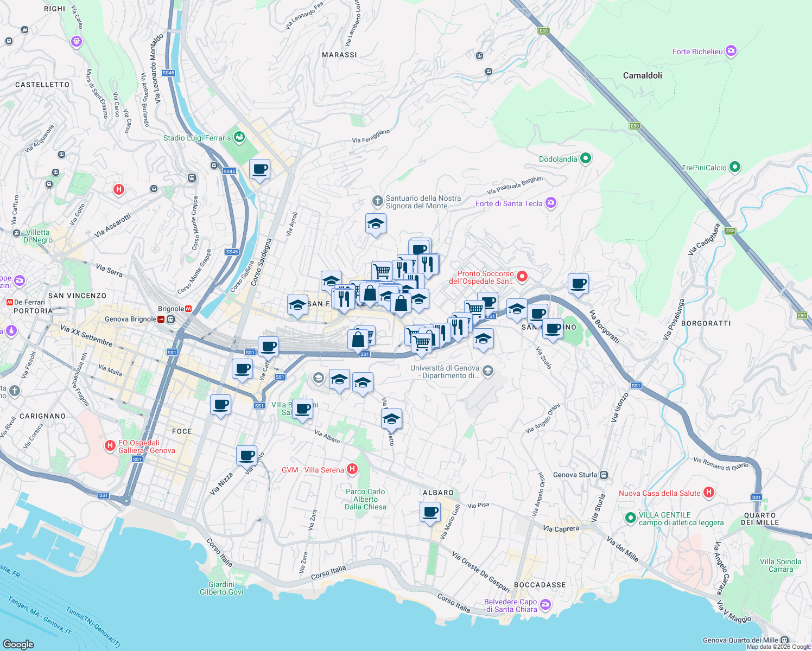Open Forte Richelieu attraction pin
Screen dimensions: 812x651
tap(731, 51)
